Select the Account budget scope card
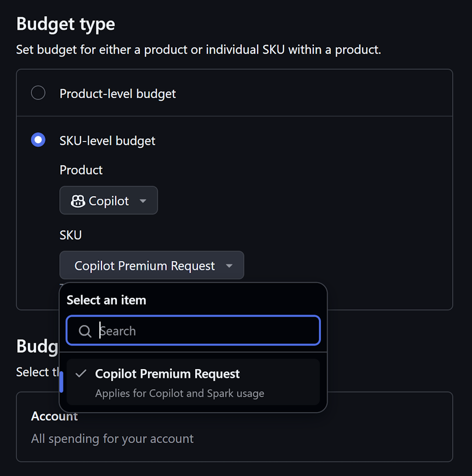This screenshot has height=476, width=472. [234, 427]
